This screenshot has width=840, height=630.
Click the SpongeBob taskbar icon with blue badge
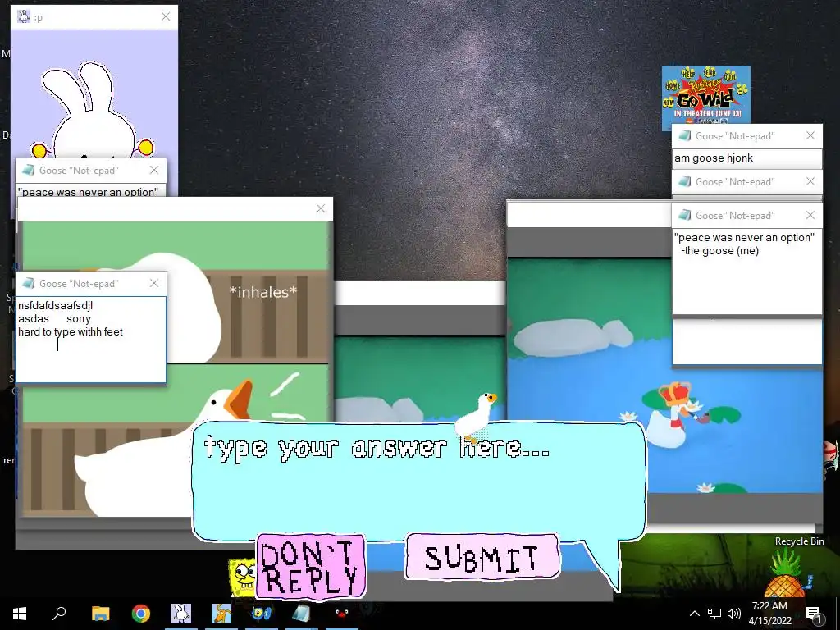tap(262, 613)
